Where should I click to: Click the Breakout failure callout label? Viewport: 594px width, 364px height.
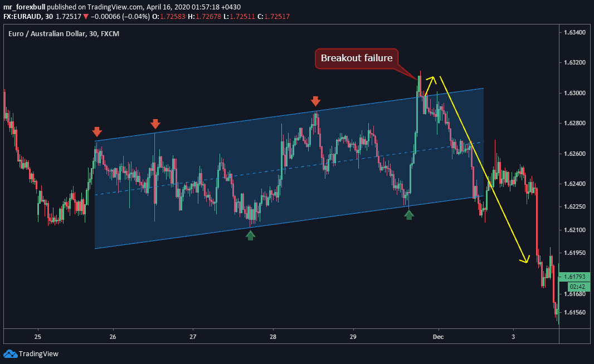357,58
